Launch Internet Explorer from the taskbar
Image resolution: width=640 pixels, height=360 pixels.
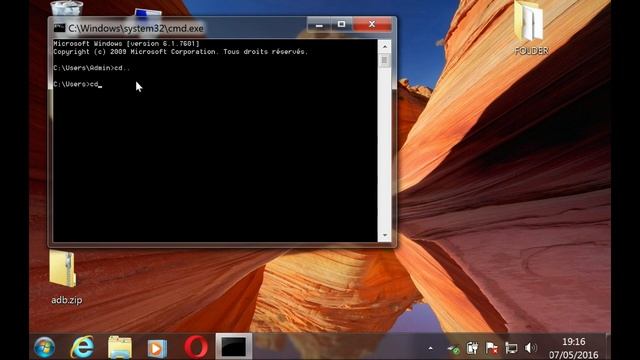click(82, 347)
